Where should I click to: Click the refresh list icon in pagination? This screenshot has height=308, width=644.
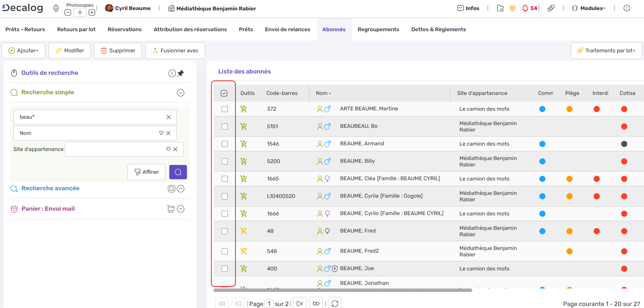(334, 303)
